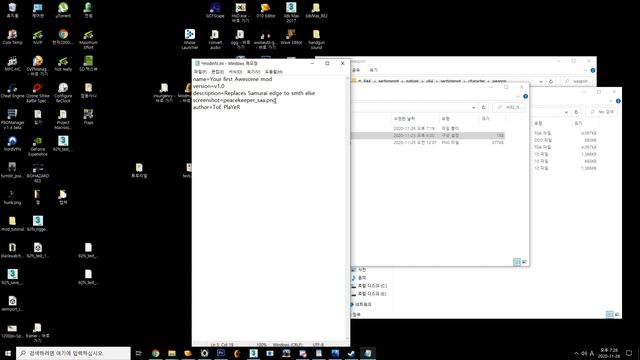Click the description=Replaces Samurai edge line

(x=254, y=93)
